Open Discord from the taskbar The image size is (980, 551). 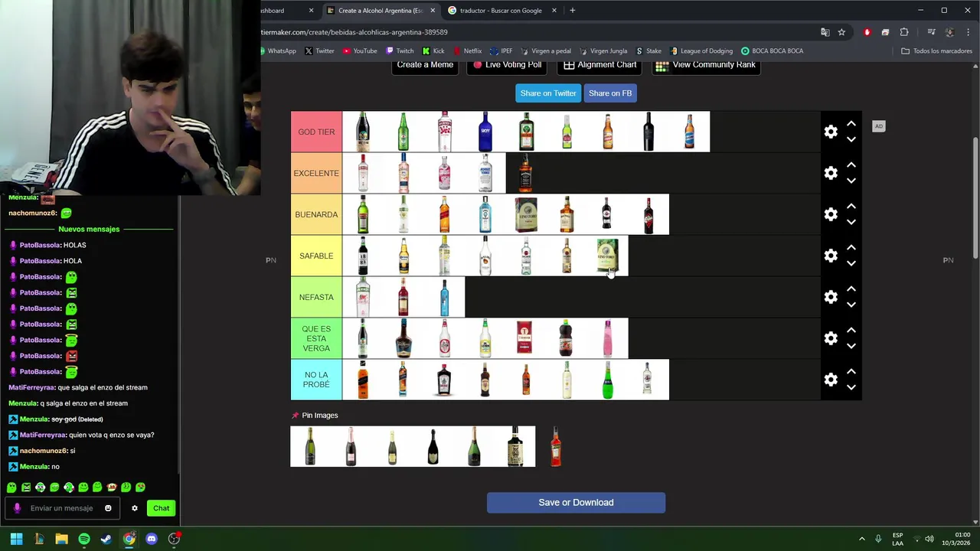point(152,539)
